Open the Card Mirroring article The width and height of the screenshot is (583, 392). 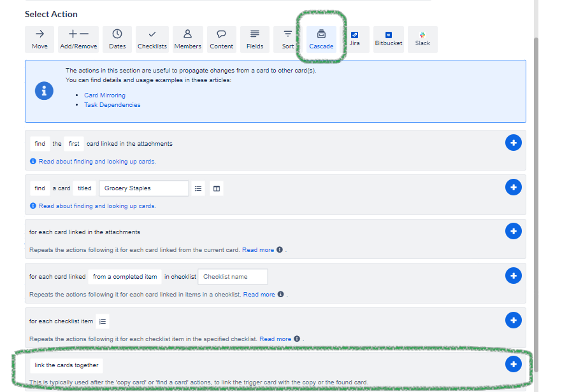point(104,94)
